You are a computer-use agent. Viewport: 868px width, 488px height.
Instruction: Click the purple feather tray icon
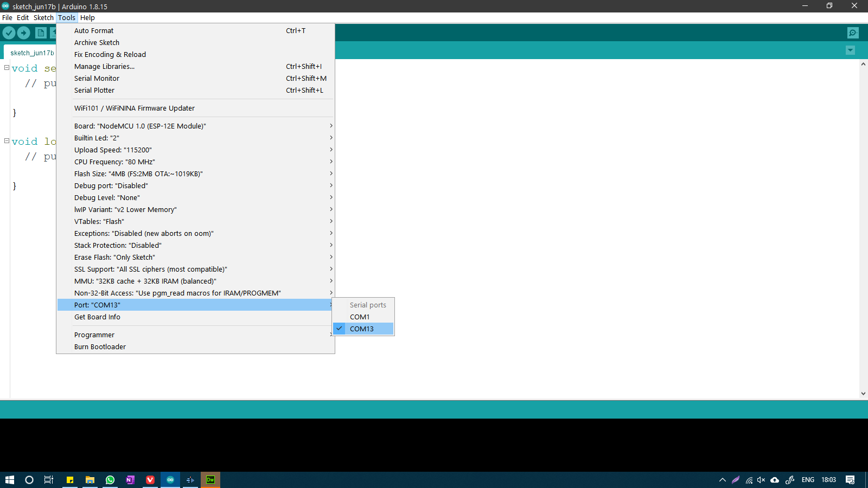coord(736,480)
